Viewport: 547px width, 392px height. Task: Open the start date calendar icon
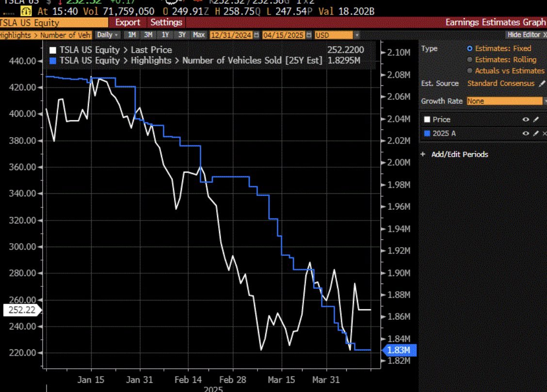coord(257,35)
